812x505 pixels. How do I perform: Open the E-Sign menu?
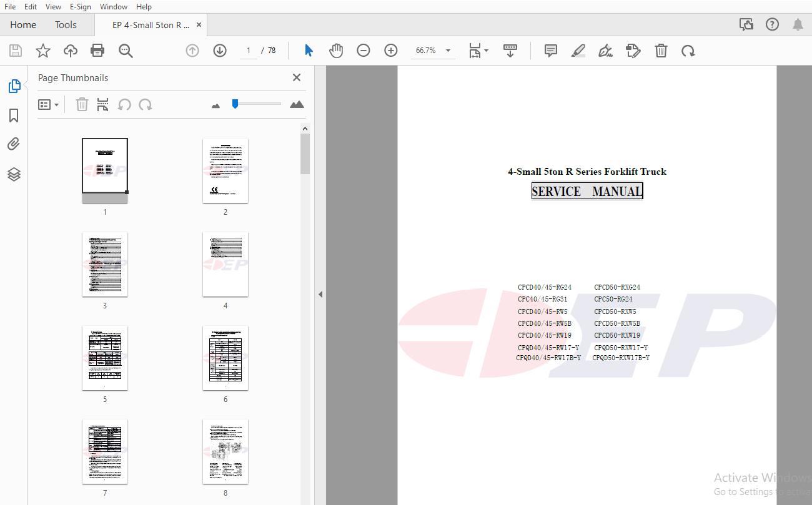pyautogui.click(x=81, y=7)
